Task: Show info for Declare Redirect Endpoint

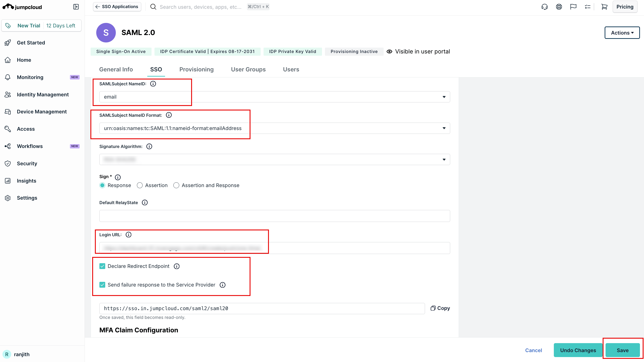Action: click(x=177, y=266)
